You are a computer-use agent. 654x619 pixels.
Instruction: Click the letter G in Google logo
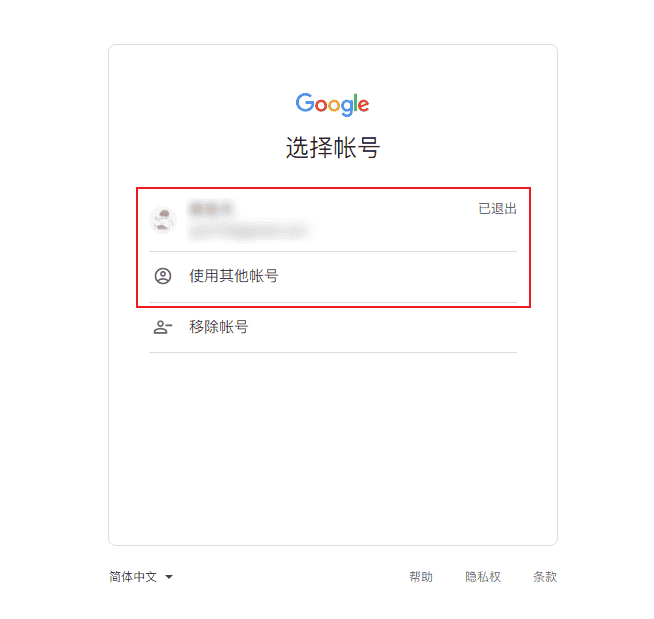[305, 102]
